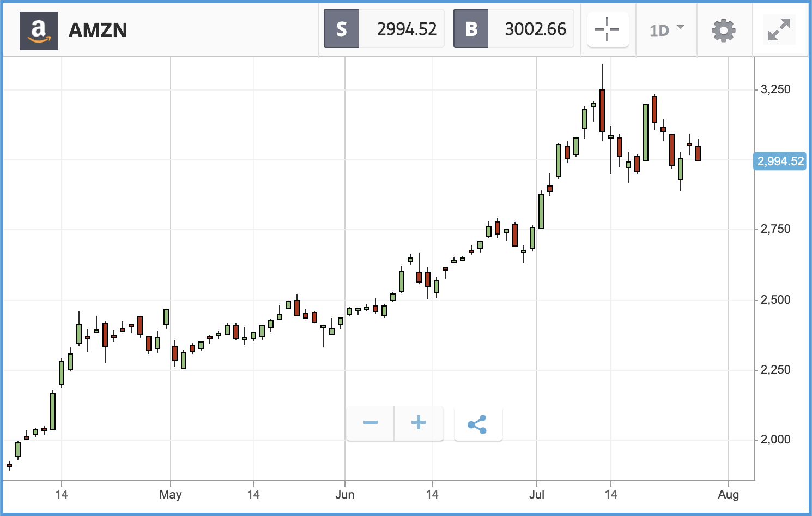Click the B buy button
This screenshot has height=516, width=812.
coord(471,29)
